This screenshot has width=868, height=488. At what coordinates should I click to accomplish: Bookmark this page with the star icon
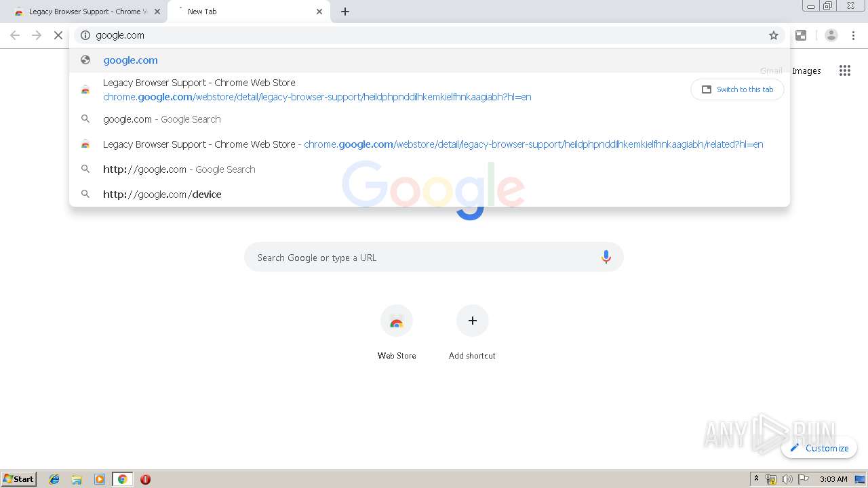point(774,35)
